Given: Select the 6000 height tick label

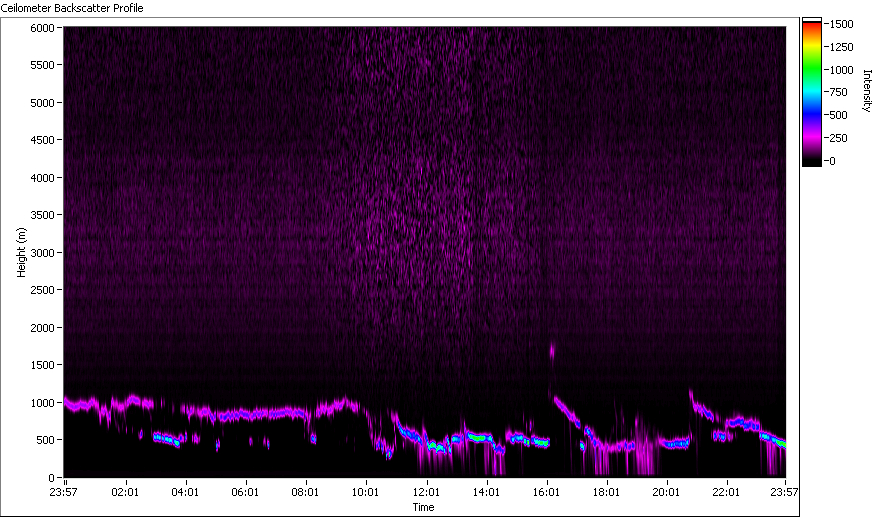Looking at the screenshot, I should click(42, 28).
